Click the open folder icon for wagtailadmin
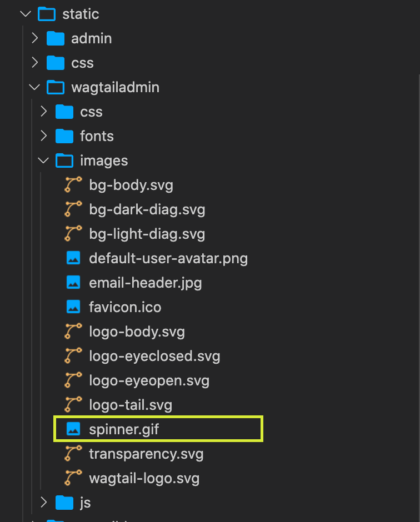The image size is (420, 522). pyautogui.click(x=56, y=87)
